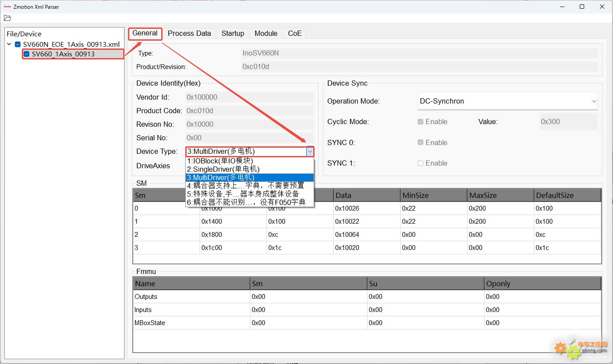Image resolution: width=613 pixels, height=364 pixels.
Task: Choose 1:IOBlock option in the list
Action: tap(220, 161)
